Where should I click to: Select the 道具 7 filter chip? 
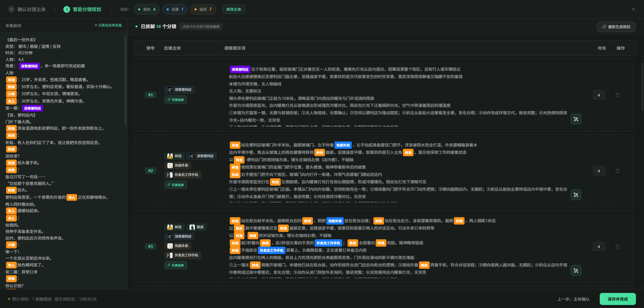pos(203,9)
